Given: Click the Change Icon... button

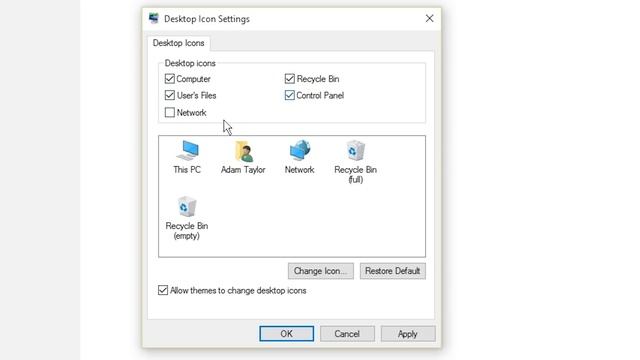Looking at the screenshot, I should click(321, 271).
